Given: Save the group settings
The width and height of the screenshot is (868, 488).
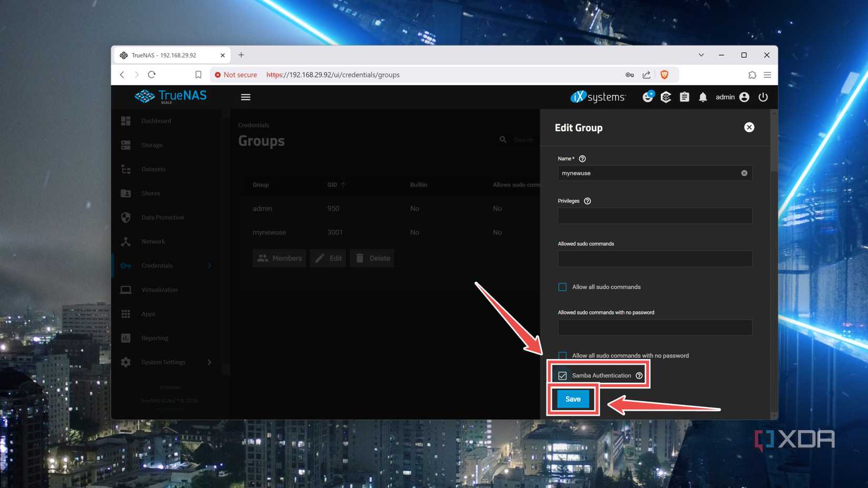Looking at the screenshot, I should tap(573, 399).
